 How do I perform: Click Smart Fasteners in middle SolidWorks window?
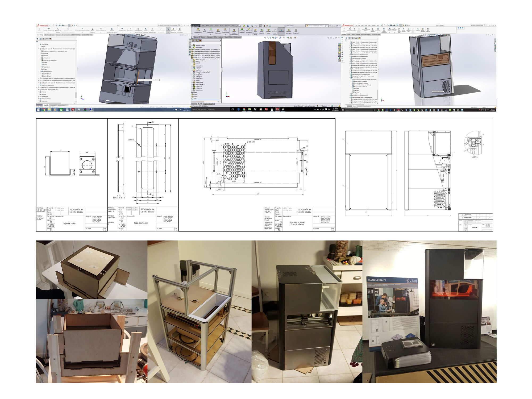[x=218, y=31]
